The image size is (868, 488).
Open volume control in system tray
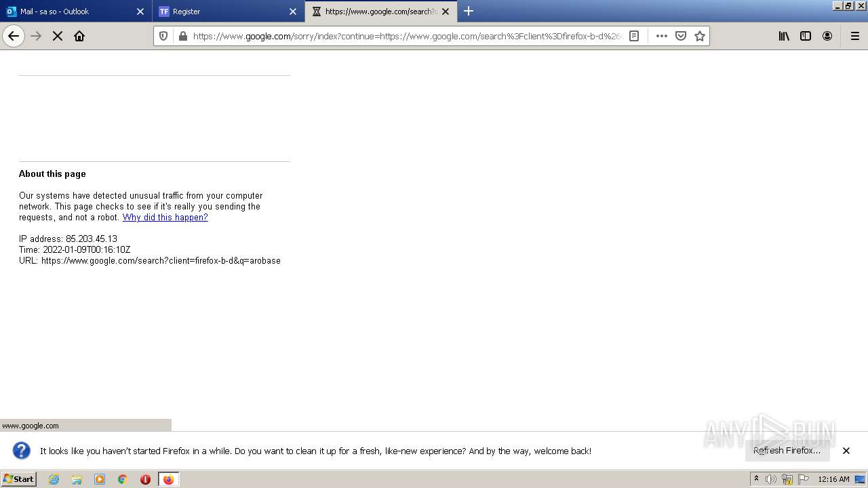click(x=771, y=479)
